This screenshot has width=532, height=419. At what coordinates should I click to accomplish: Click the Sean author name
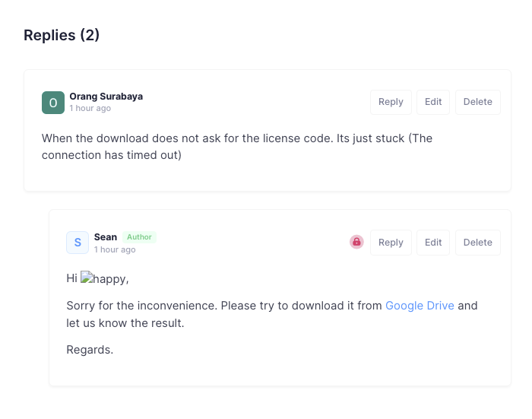106,237
